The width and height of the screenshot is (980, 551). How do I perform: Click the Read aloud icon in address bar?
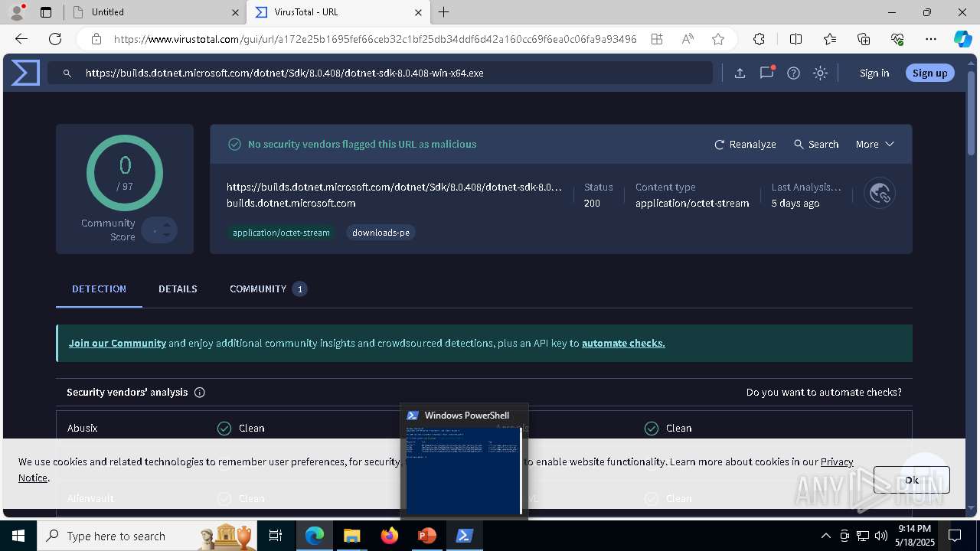tap(688, 39)
